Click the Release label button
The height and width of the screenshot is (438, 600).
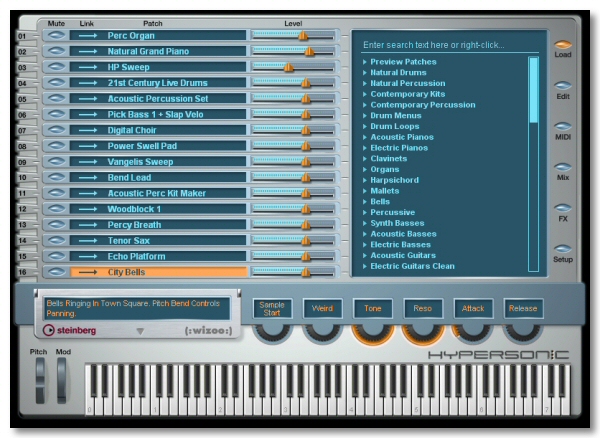[x=523, y=308]
